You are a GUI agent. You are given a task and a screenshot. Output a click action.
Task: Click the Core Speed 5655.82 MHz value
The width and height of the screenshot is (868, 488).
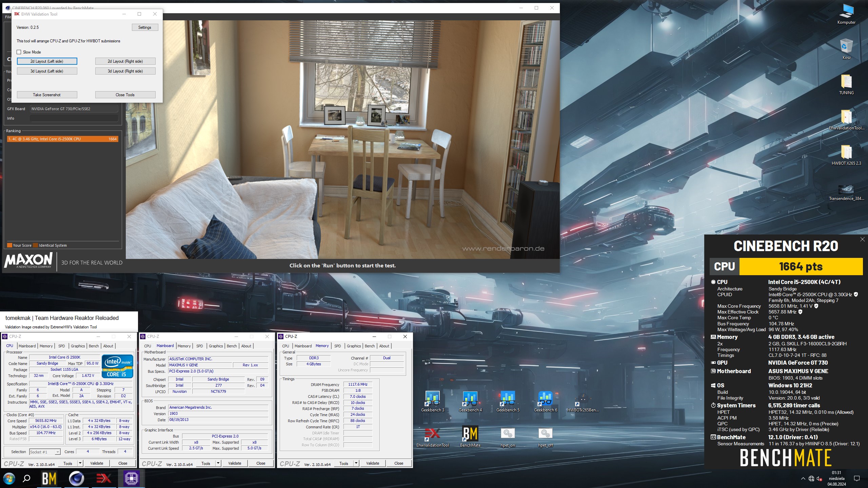tap(46, 421)
